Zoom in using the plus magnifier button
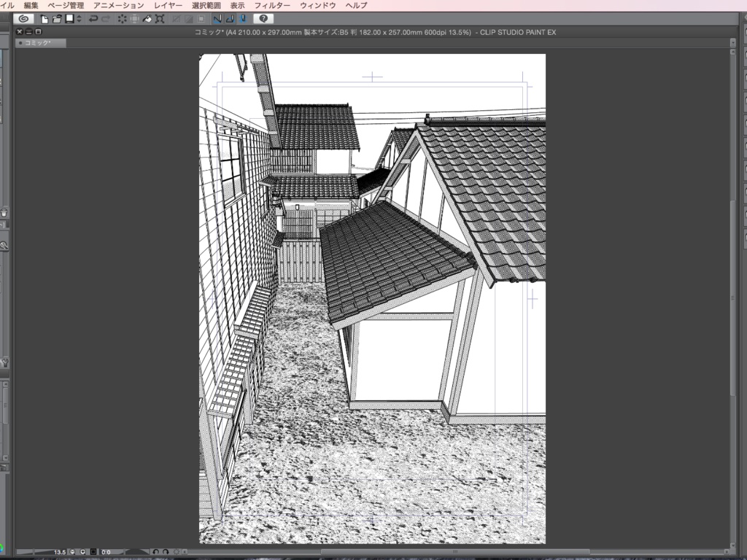Viewport: 747px width, 560px height. (x=82, y=552)
